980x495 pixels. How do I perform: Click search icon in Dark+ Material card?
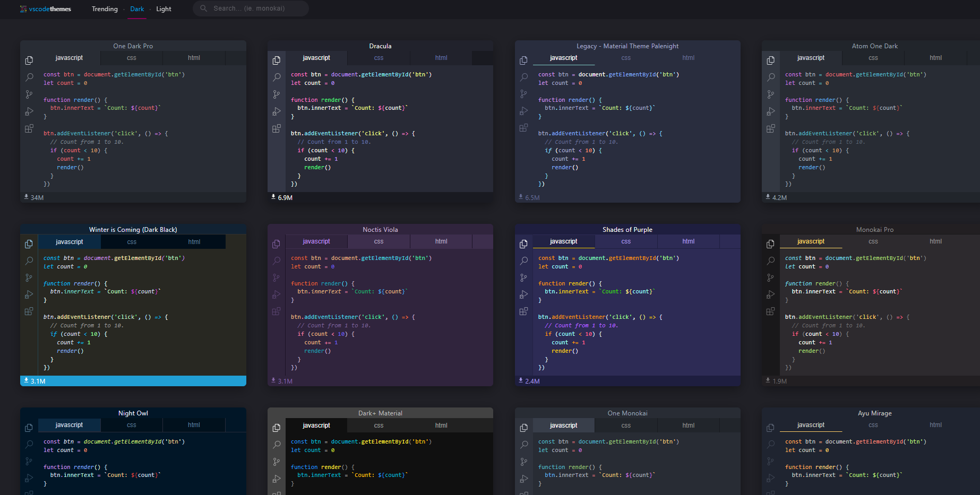[x=277, y=445]
